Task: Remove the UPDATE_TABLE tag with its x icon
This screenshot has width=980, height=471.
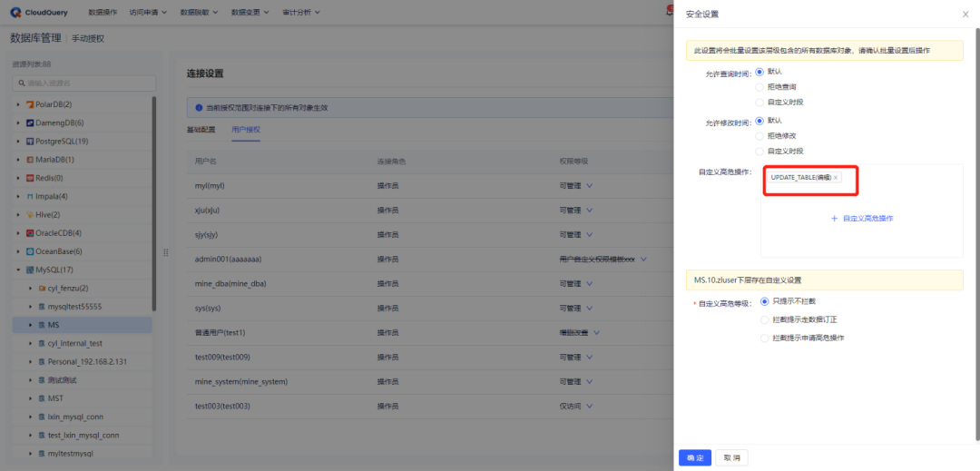Action: pyautogui.click(x=836, y=178)
